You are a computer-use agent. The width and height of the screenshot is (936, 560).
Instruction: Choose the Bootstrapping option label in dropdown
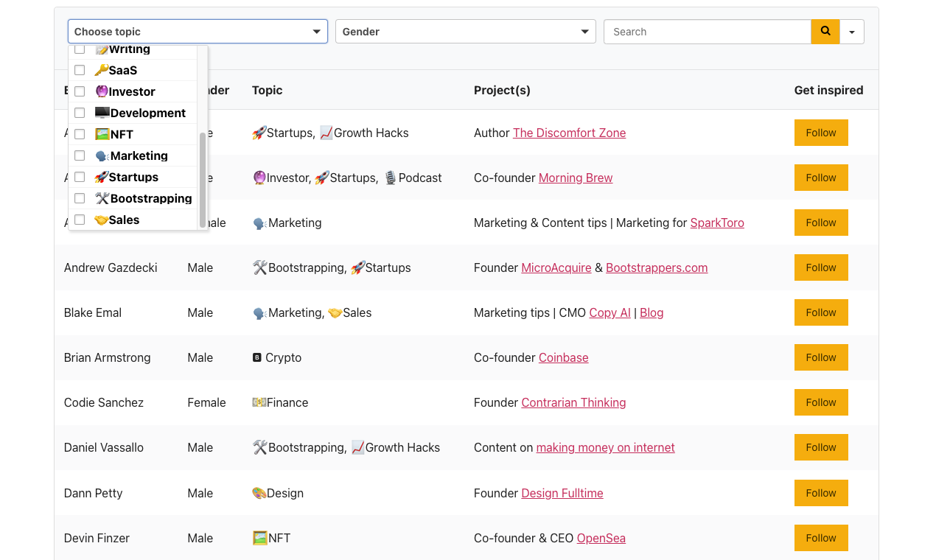(151, 198)
